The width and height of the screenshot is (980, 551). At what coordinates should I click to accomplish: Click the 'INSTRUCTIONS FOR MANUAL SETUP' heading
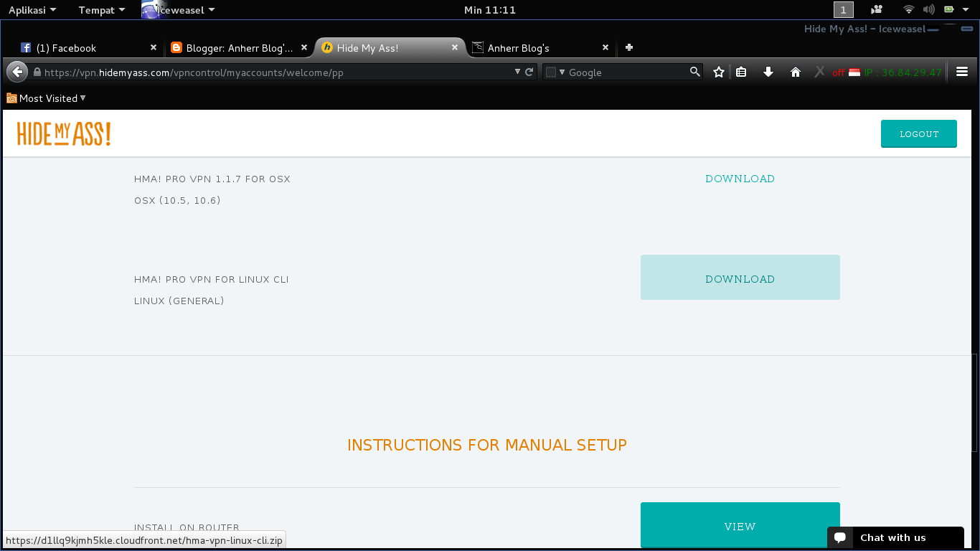pos(487,445)
